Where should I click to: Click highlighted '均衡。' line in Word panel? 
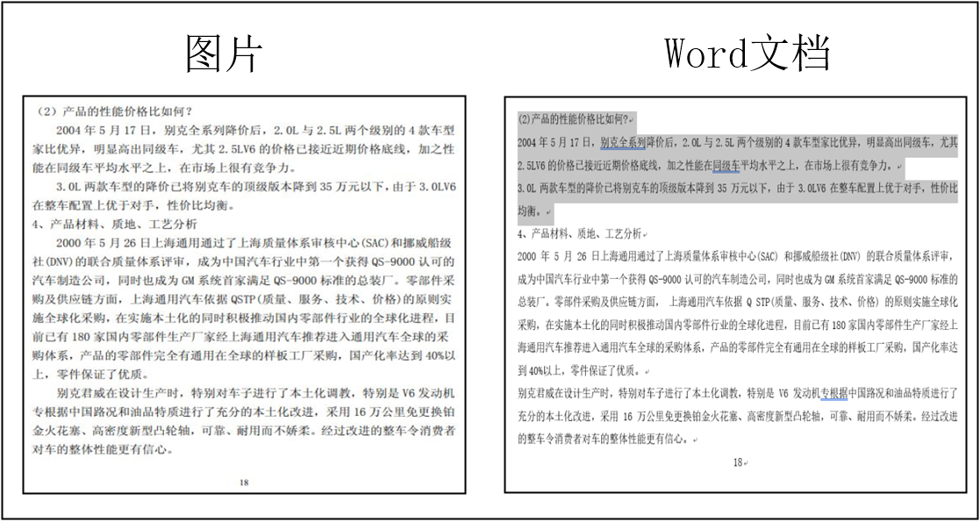(532, 211)
